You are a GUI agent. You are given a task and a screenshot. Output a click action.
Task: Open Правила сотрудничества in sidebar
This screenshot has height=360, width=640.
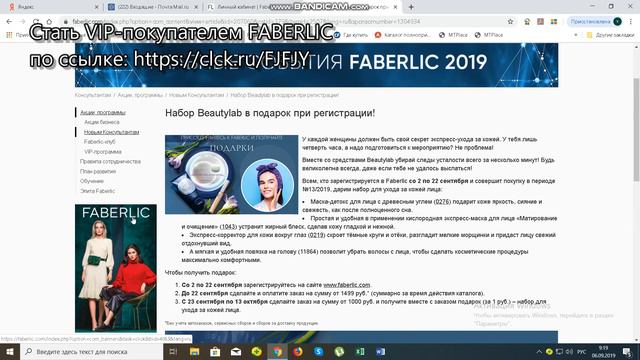tap(110, 161)
